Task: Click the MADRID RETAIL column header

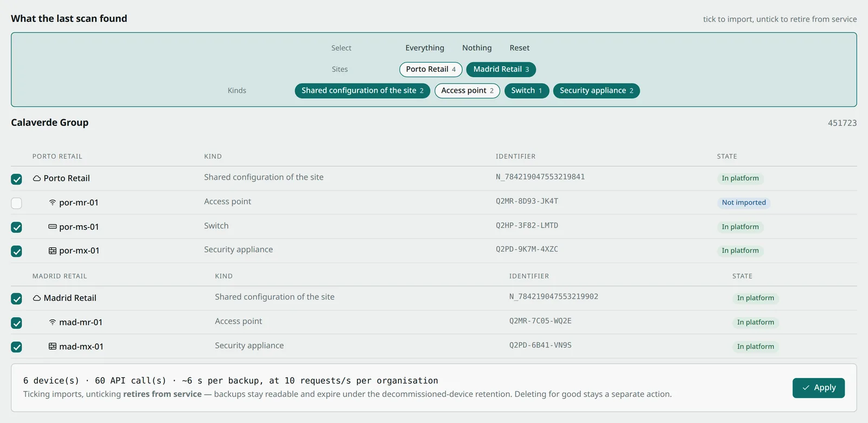Action: [x=60, y=276]
